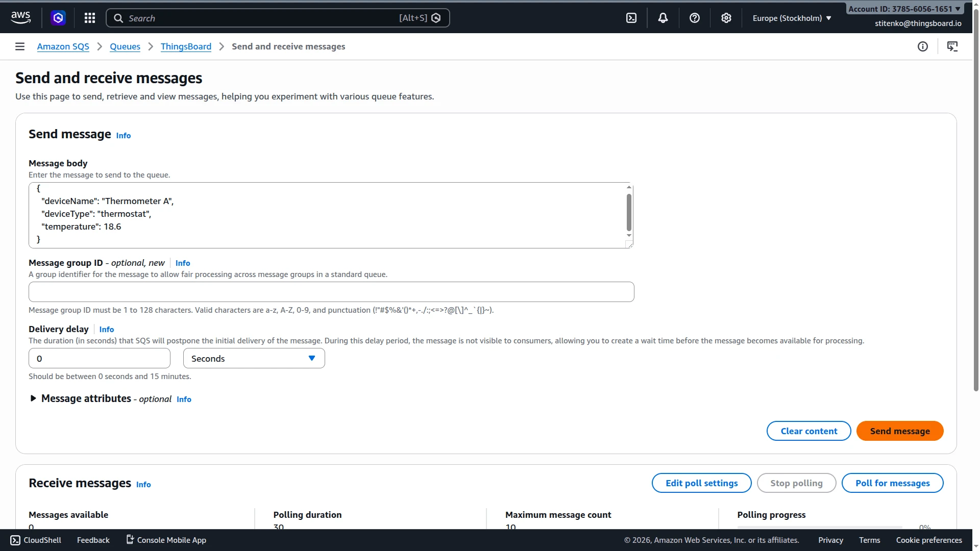Click the purple Amazon Q icon
980x551 pixels.
coord(58,18)
